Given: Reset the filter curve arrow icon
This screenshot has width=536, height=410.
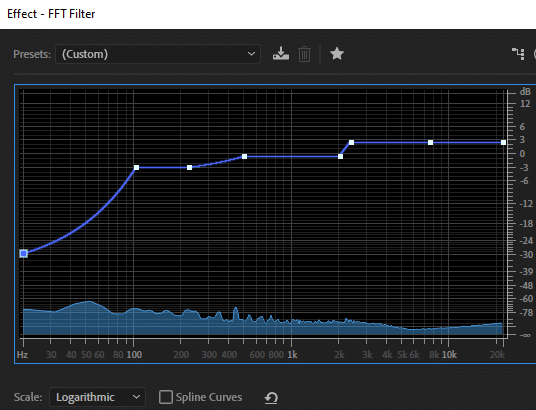Looking at the screenshot, I should pyautogui.click(x=271, y=397).
